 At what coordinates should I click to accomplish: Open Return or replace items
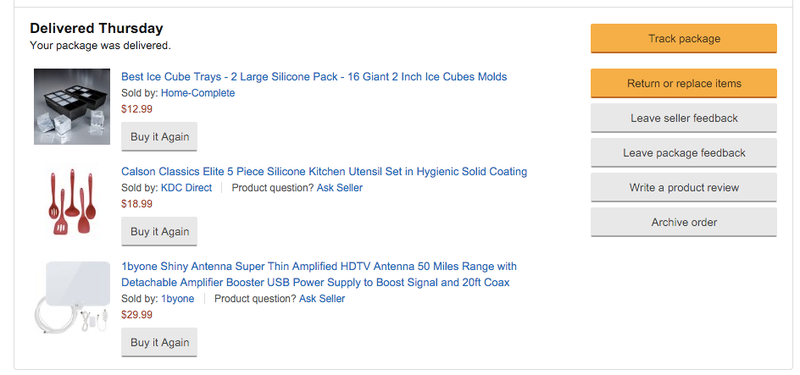click(x=684, y=83)
